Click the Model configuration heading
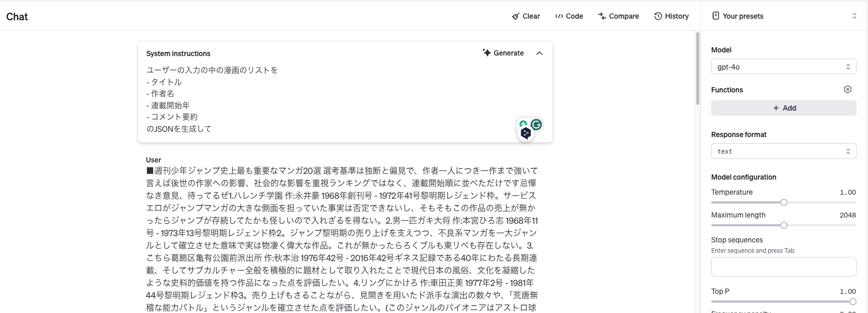This screenshot has width=868, height=313. (x=743, y=177)
